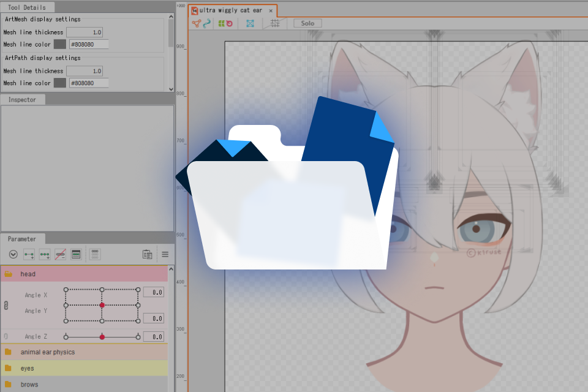Viewport: 588px width, 392px height.
Task: Click the delete keys icon
Action: 61,255
